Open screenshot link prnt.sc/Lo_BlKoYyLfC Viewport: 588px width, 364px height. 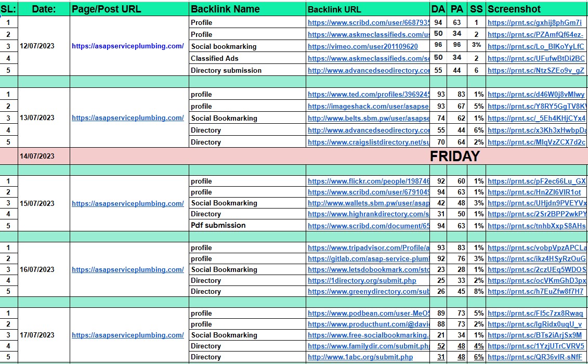[536, 46]
